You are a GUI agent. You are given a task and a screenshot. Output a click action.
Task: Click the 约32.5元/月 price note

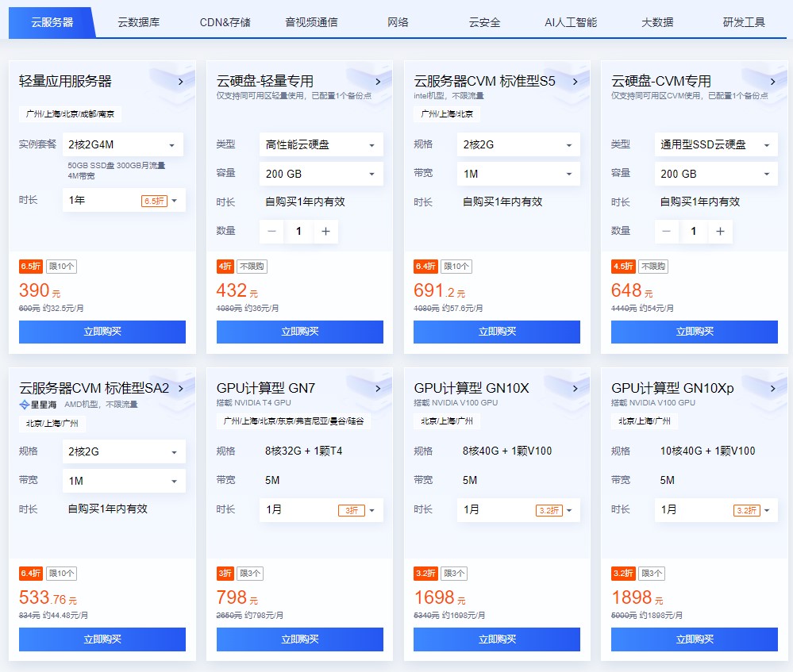tap(64, 309)
